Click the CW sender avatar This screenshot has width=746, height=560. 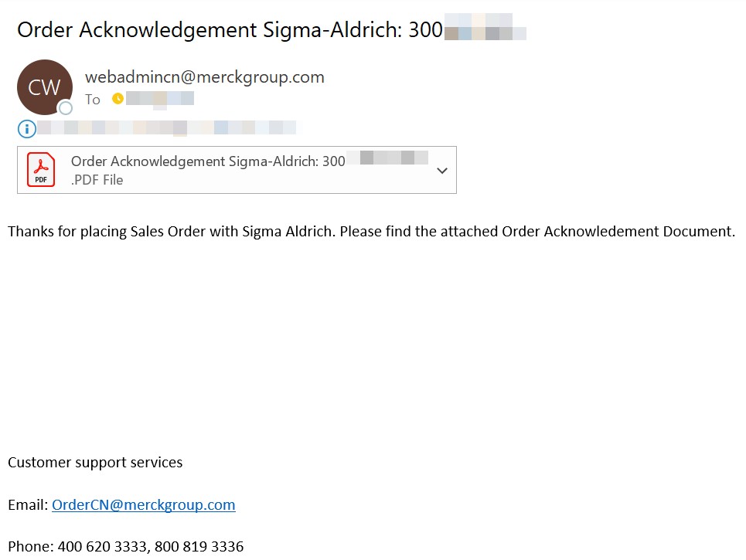click(x=44, y=87)
